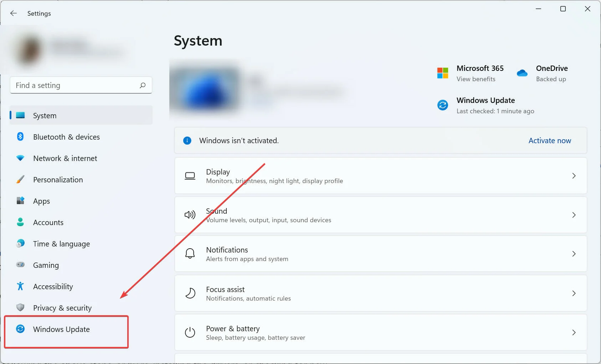
Task: Expand Sound settings chevron
Action: (x=574, y=215)
